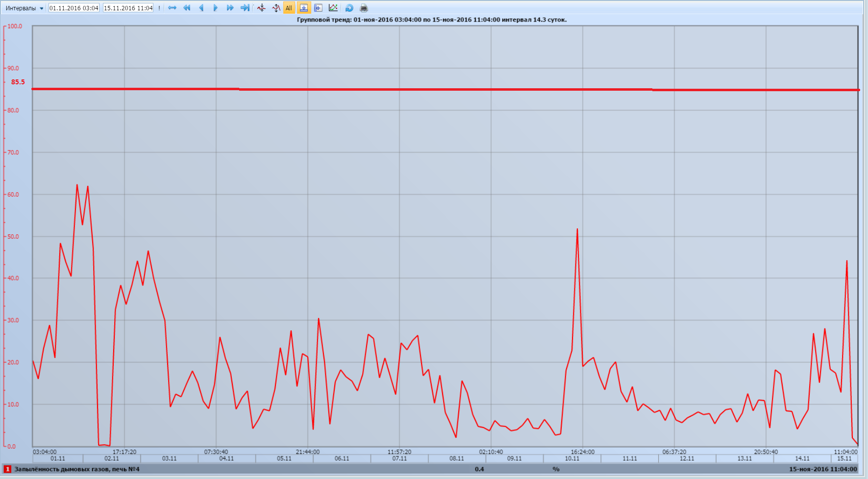The height and width of the screenshot is (479, 868).
Task: Toggle the left axis panel icon
Action: pos(318,8)
